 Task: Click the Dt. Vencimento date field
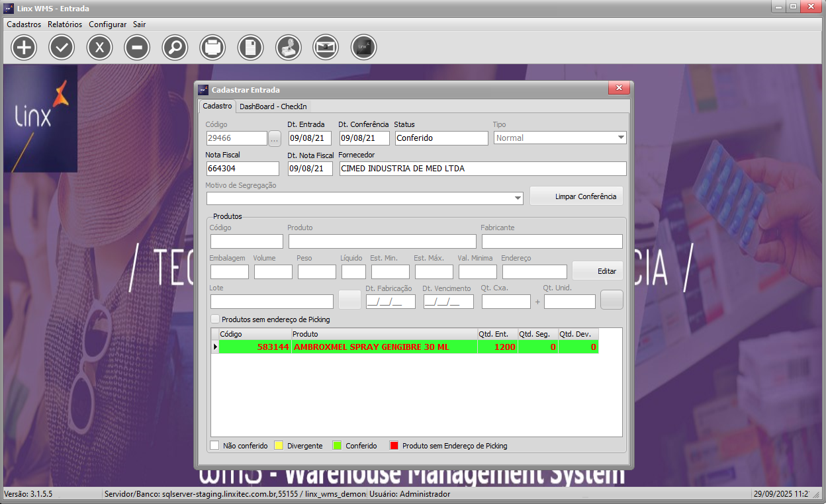coord(449,302)
